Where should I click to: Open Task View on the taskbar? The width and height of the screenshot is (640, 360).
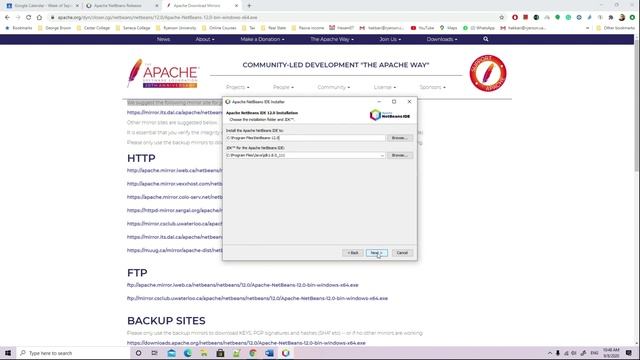pos(154,353)
